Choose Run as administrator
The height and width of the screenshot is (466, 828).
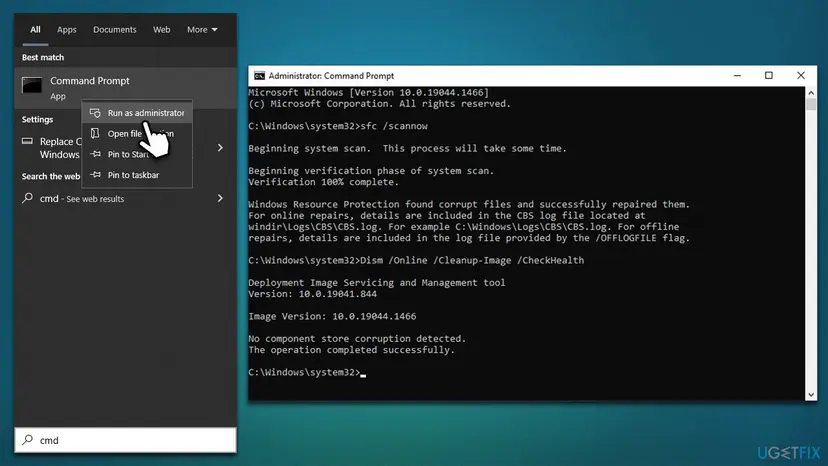(x=137, y=113)
